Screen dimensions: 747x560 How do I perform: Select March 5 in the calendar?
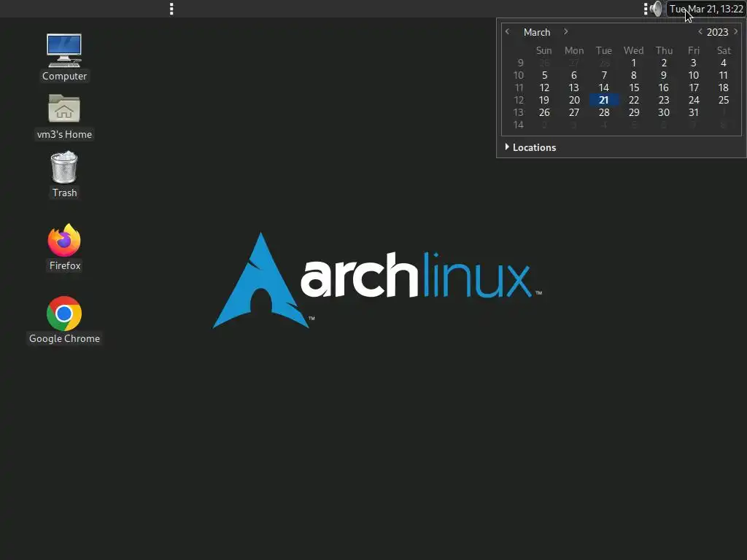[x=544, y=75]
